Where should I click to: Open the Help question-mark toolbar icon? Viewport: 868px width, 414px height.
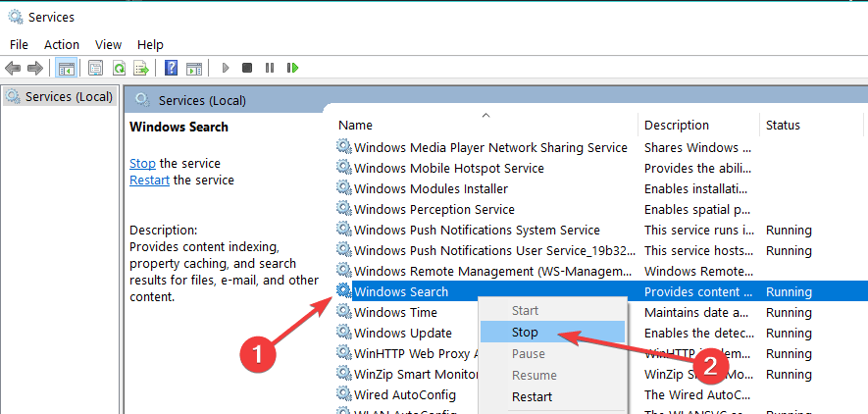pos(172,68)
